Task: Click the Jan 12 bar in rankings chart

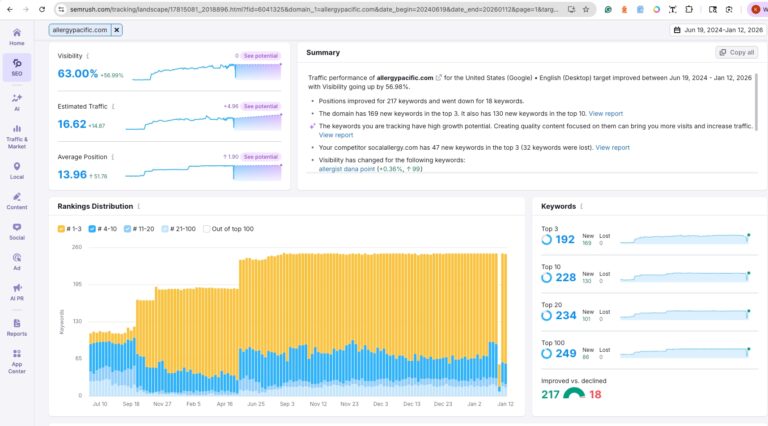Action: tap(504, 324)
